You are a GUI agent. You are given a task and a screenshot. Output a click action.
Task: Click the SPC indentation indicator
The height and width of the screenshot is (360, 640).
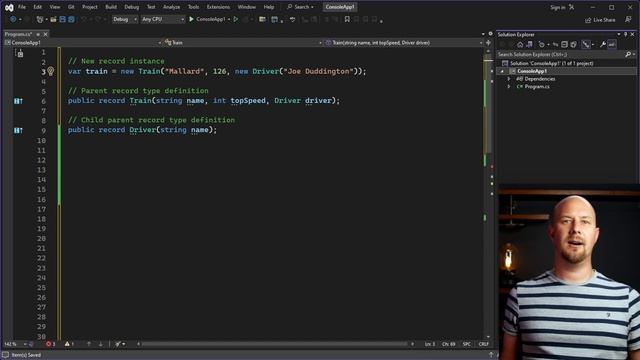(x=467, y=344)
